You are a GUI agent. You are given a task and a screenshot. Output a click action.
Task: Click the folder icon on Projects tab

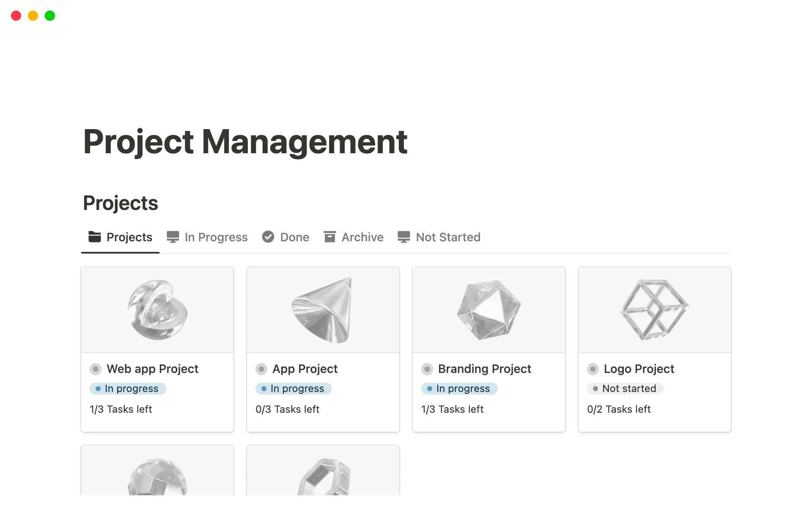[x=94, y=237]
